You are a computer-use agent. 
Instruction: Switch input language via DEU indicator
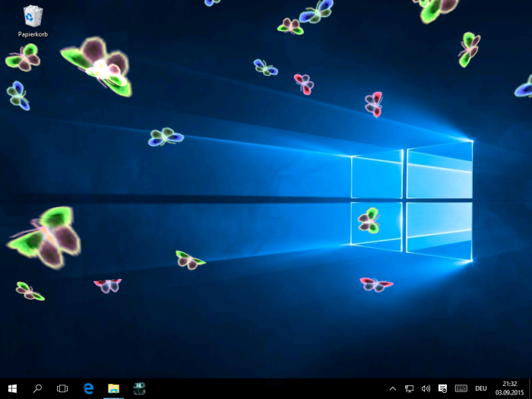tap(481, 388)
